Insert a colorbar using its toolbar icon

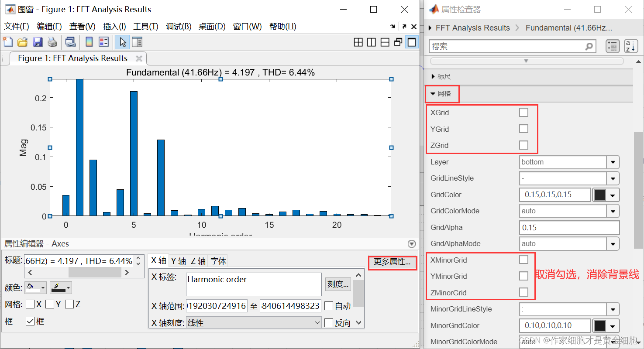coord(89,42)
